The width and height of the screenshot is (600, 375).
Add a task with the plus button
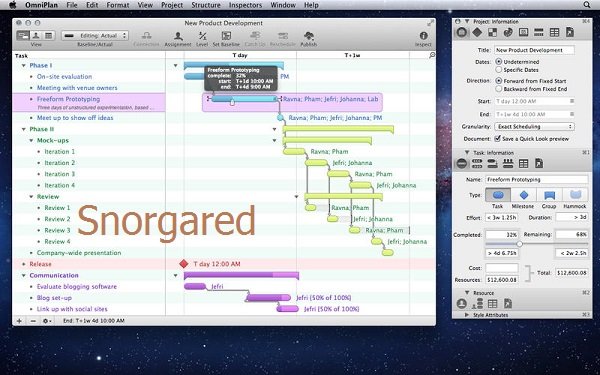tap(19, 321)
